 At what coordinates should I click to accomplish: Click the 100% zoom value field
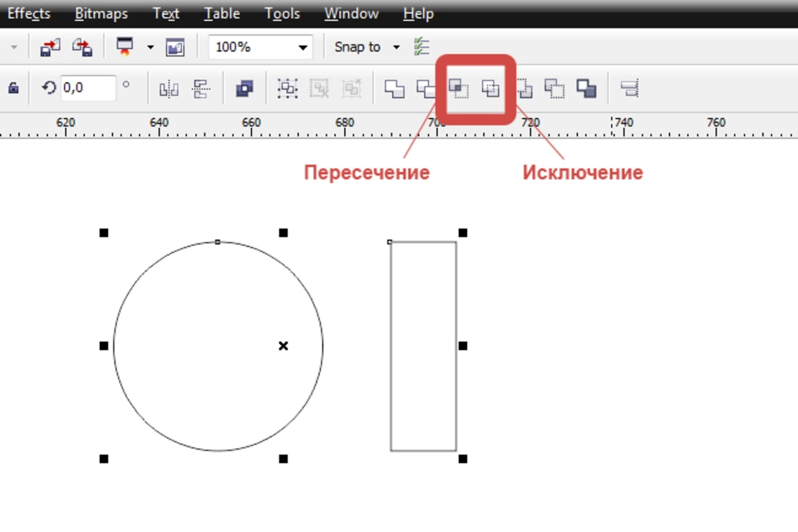[252, 47]
